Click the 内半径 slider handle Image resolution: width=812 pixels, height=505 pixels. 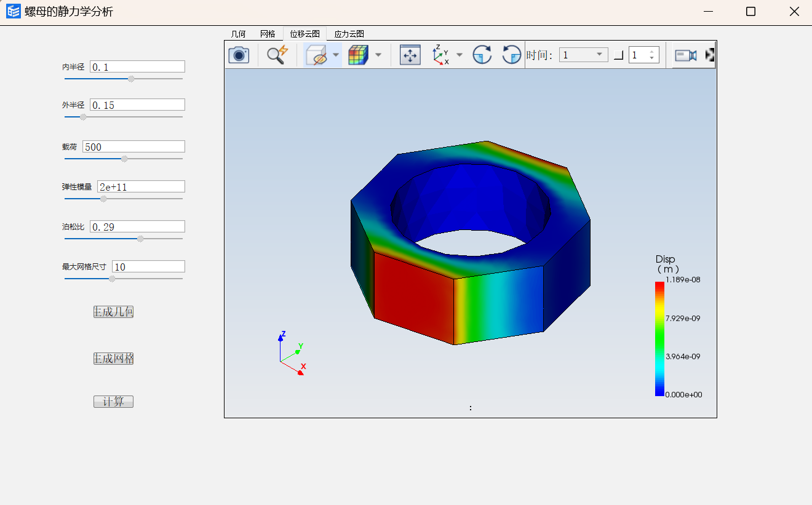tap(131, 79)
